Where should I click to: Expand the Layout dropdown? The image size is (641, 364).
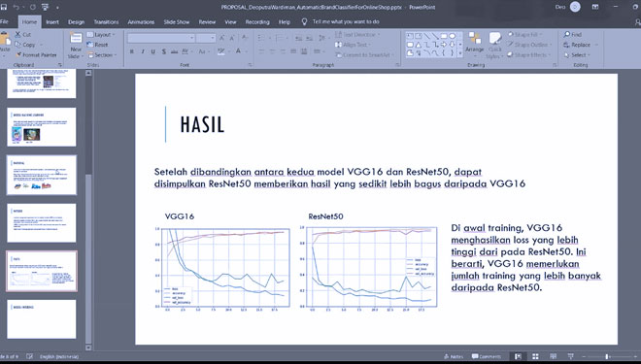pos(101,35)
